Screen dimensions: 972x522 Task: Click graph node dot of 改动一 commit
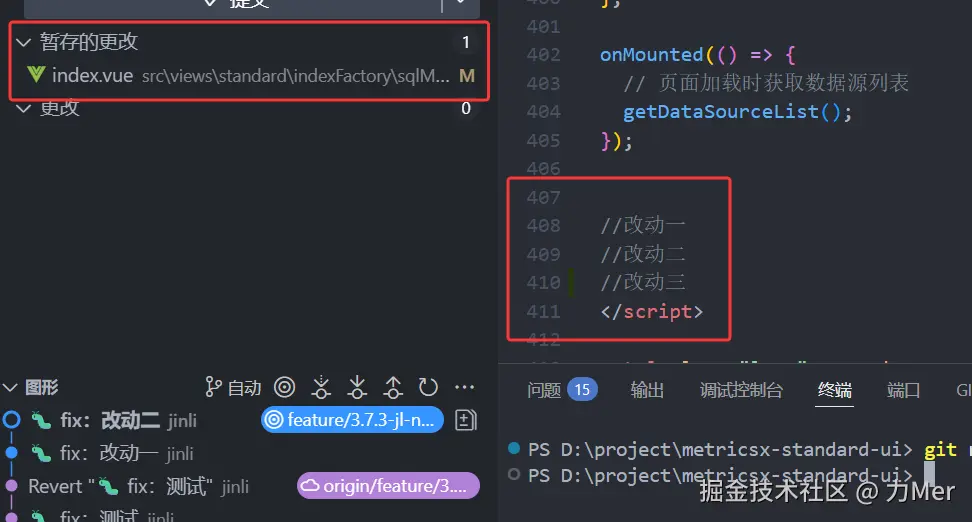click(x=11, y=453)
